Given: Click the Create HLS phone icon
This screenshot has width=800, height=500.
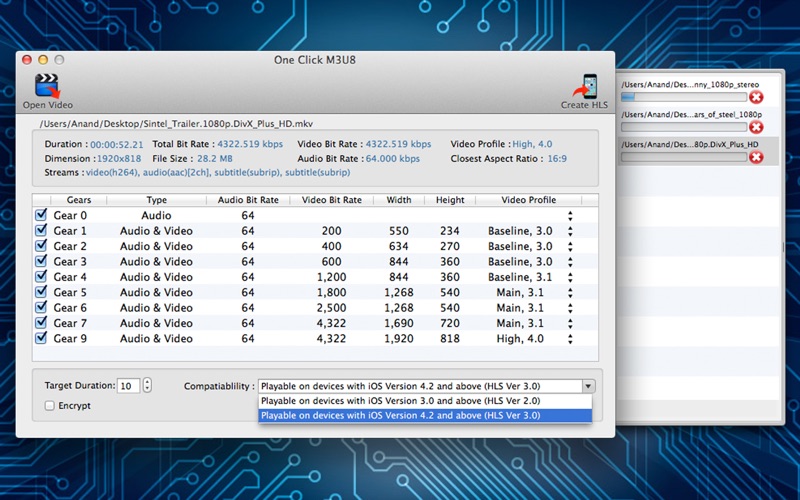Looking at the screenshot, I should coord(585,86).
